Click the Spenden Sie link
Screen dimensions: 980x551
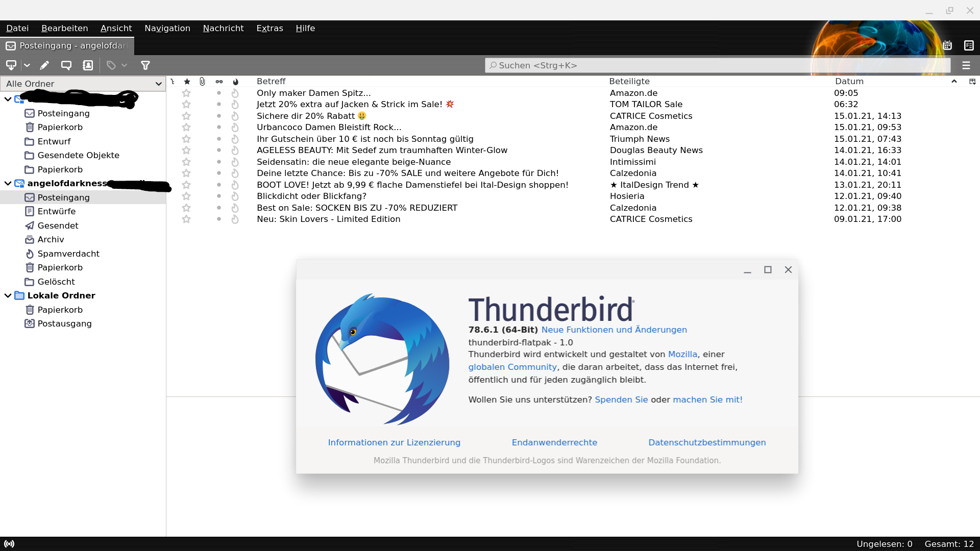[621, 399]
